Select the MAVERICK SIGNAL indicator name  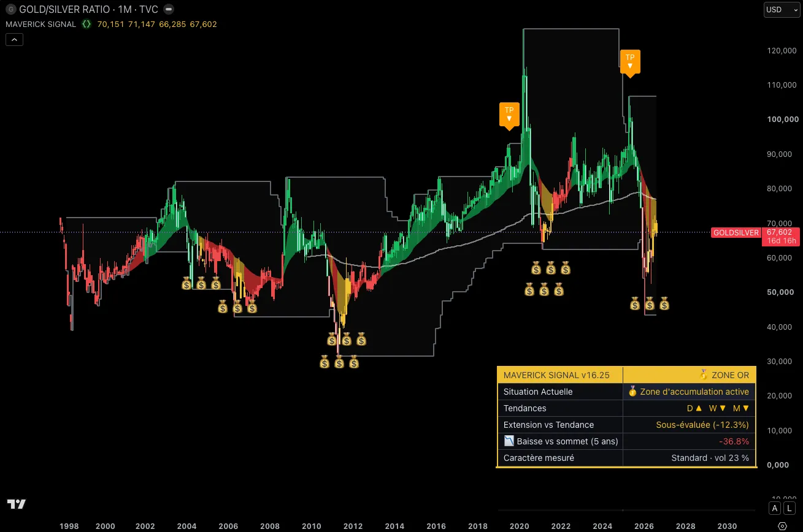[40, 25]
